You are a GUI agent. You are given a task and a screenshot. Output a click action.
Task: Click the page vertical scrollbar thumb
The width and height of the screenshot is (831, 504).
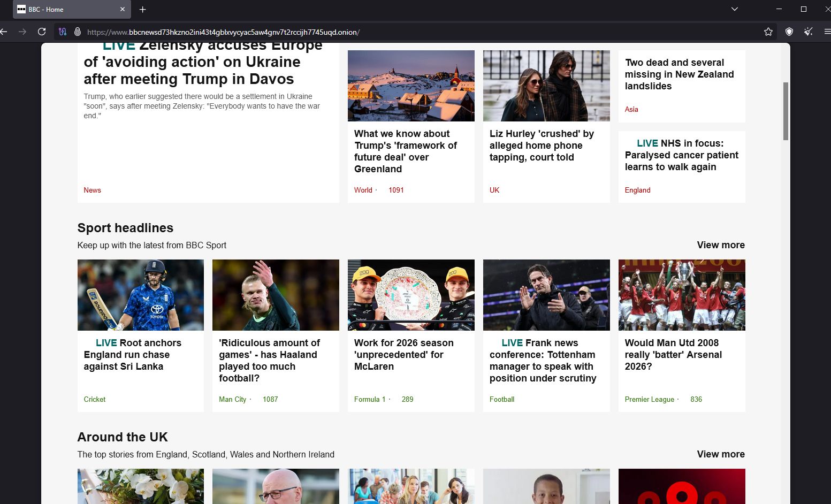(x=786, y=111)
